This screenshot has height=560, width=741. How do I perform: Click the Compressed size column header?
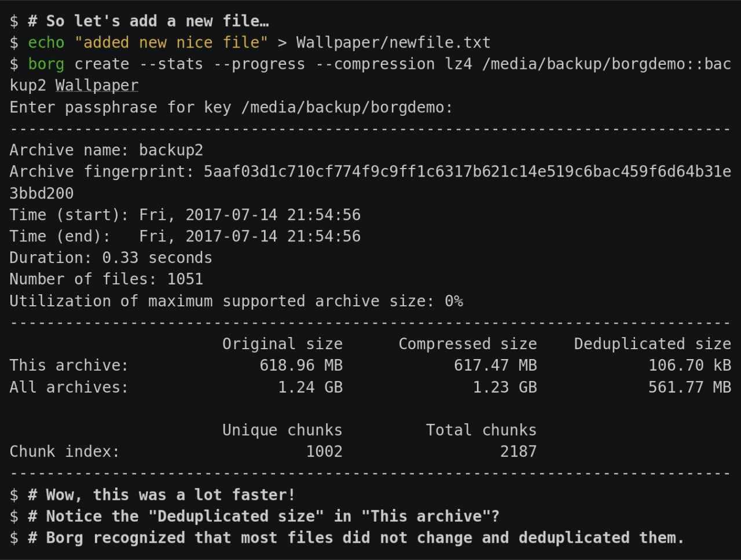click(468, 344)
